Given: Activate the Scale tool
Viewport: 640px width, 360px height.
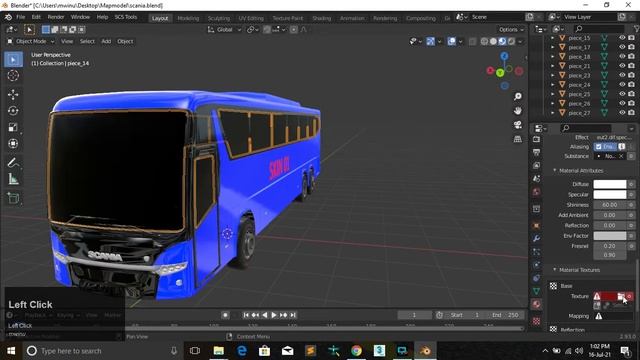Looking at the screenshot, I should [13, 127].
